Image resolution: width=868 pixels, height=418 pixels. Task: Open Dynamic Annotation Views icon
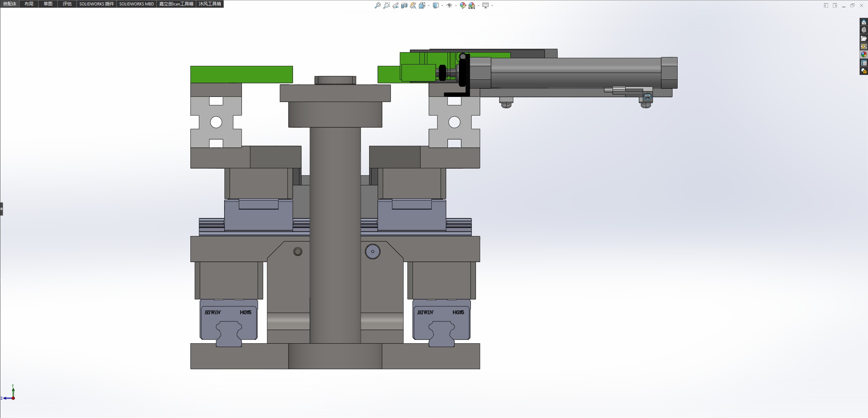tap(413, 5)
